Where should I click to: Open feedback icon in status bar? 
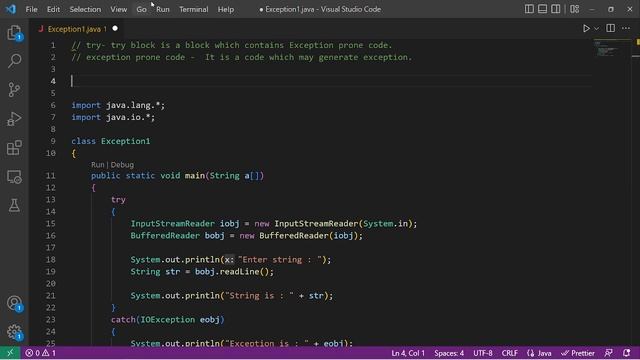coord(609,353)
